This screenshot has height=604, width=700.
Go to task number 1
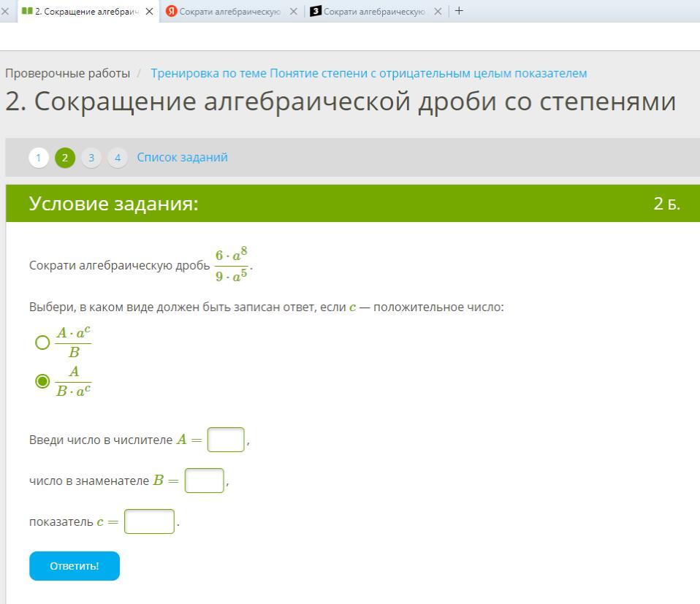(x=39, y=158)
